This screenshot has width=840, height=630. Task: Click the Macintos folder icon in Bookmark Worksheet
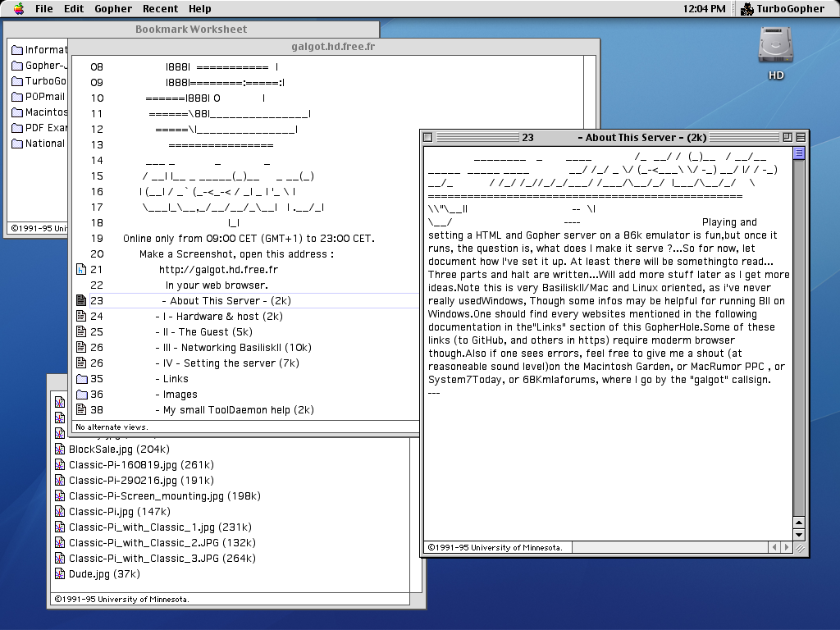[17, 112]
